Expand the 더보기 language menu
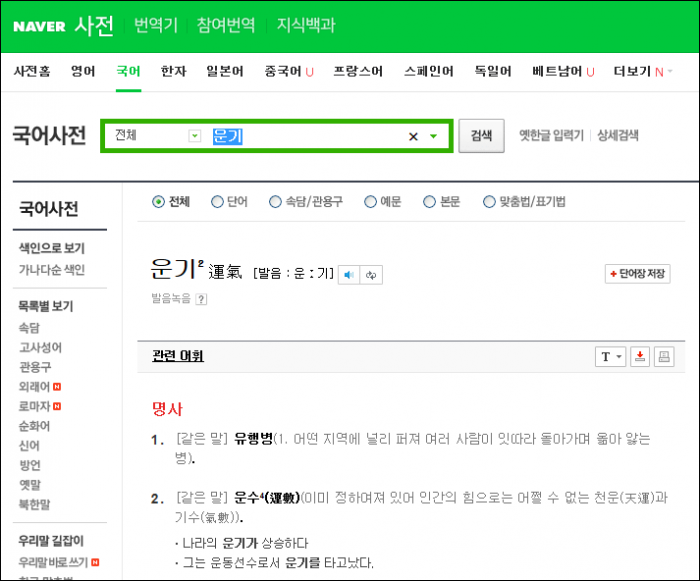 [642, 71]
